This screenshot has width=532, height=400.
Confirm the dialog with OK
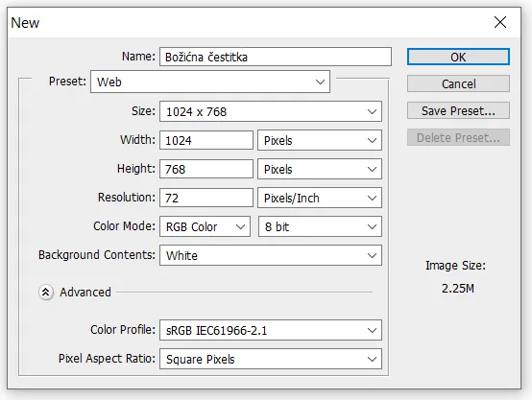tap(458, 57)
